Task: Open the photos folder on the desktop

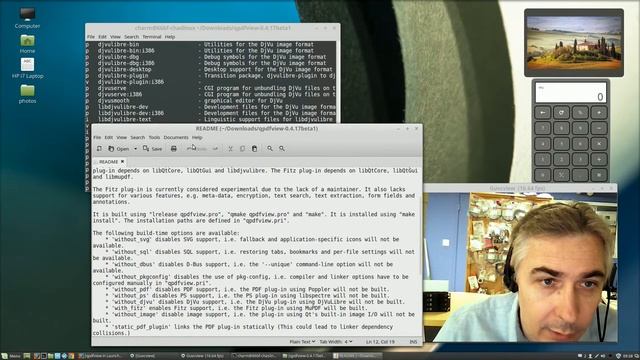Action: (27, 94)
